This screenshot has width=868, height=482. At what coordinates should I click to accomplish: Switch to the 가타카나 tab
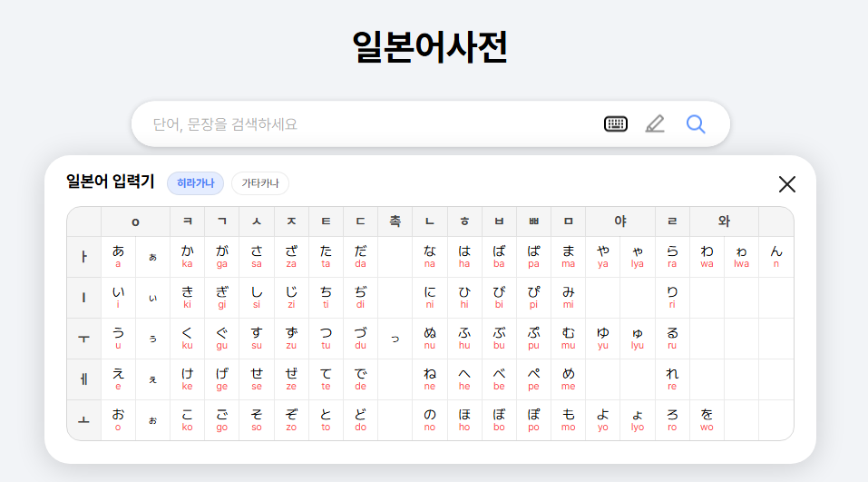(x=260, y=183)
